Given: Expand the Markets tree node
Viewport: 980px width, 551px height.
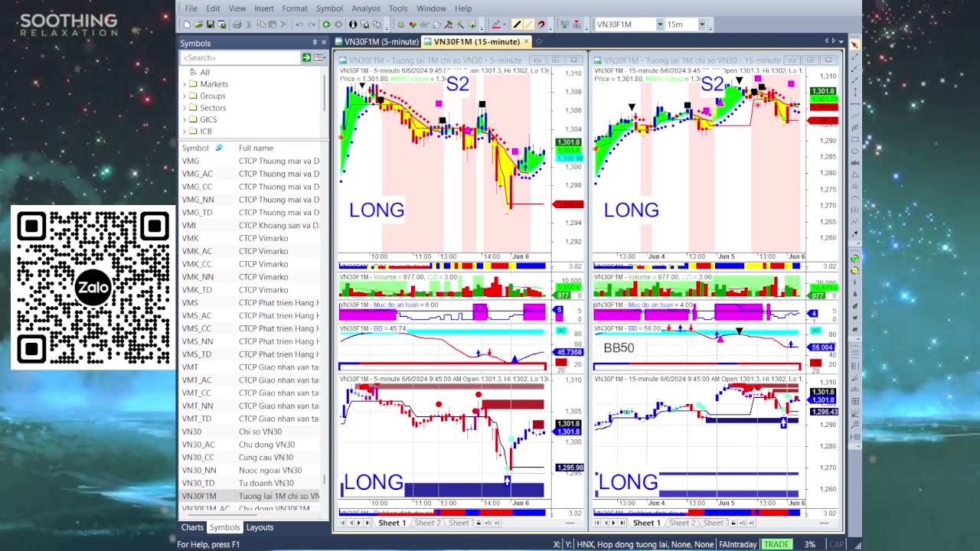Looking at the screenshot, I should (x=185, y=84).
